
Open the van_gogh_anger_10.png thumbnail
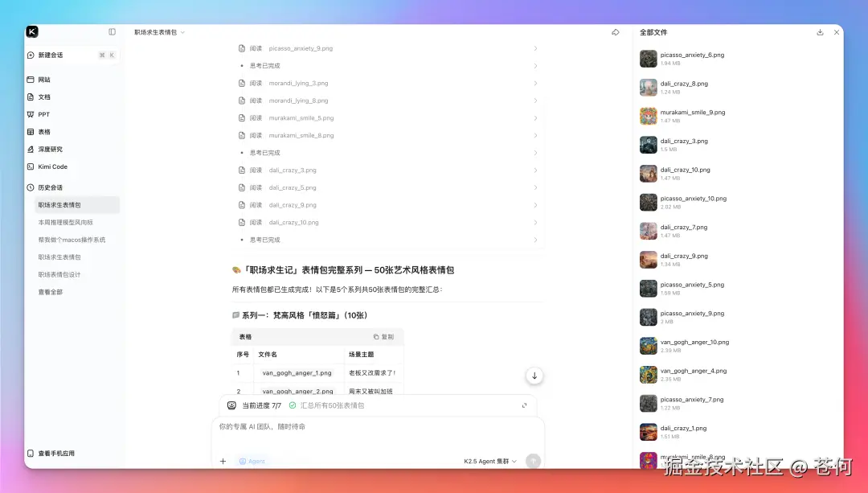point(648,347)
